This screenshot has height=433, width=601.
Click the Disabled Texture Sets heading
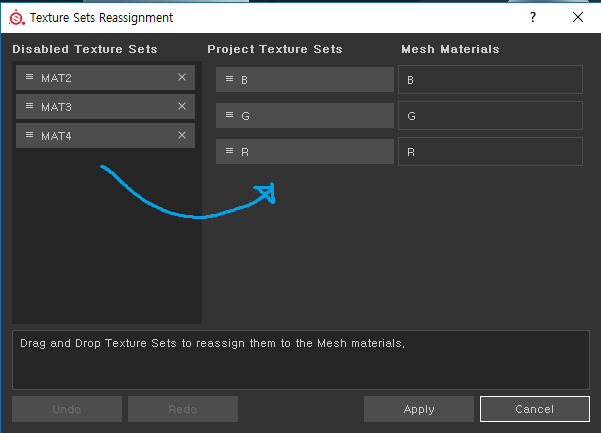pyautogui.click(x=85, y=49)
